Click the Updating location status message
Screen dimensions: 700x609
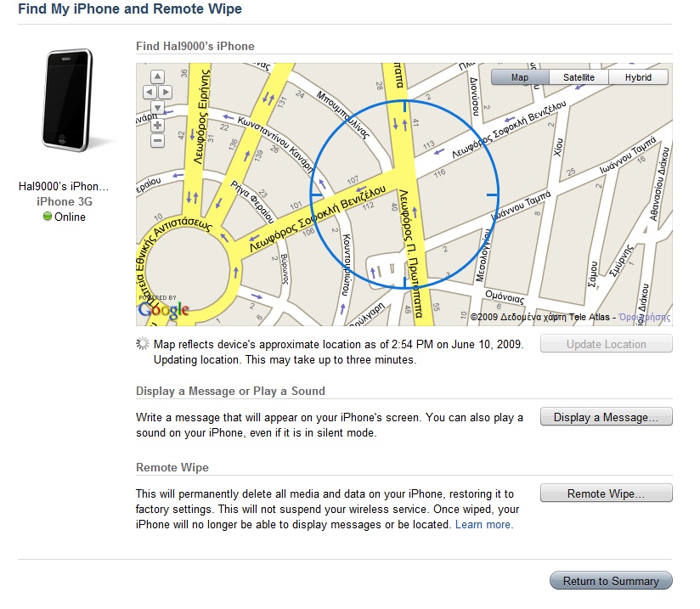pos(285,359)
